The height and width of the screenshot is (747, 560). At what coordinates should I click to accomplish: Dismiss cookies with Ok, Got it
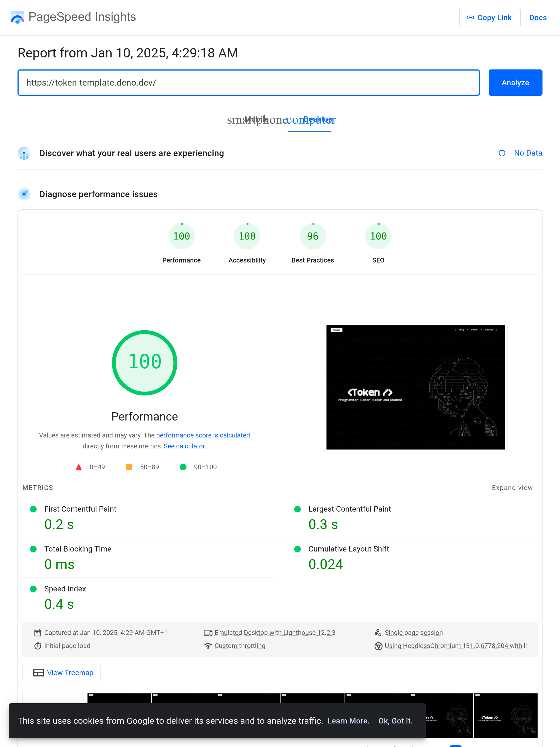(x=395, y=721)
